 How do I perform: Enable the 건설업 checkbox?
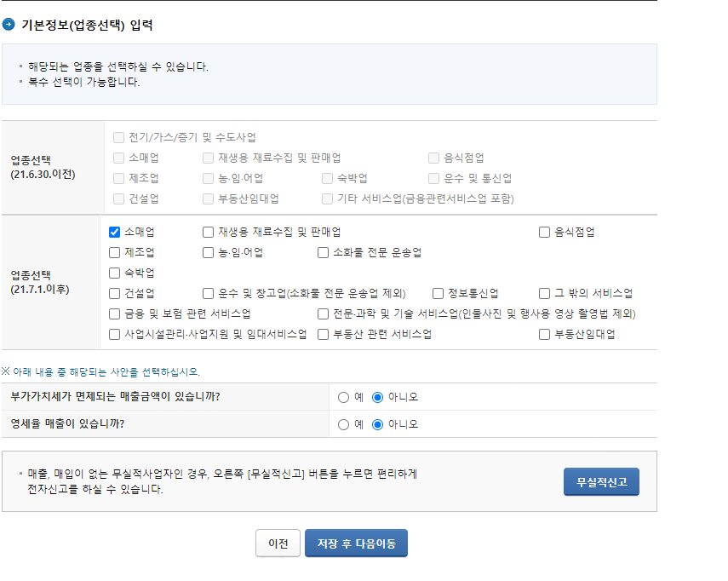point(115,293)
